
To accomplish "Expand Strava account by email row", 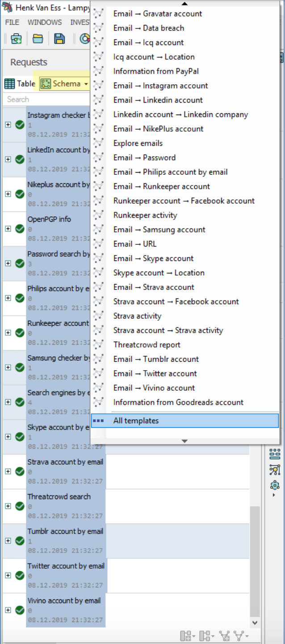I will (8, 471).
